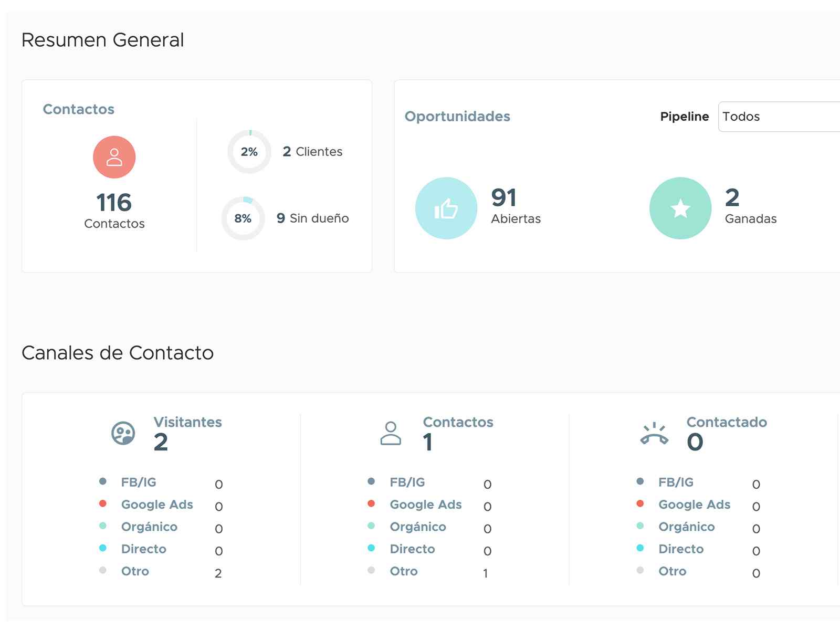
Task: Click the red contact person icon
Action: coord(114,156)
